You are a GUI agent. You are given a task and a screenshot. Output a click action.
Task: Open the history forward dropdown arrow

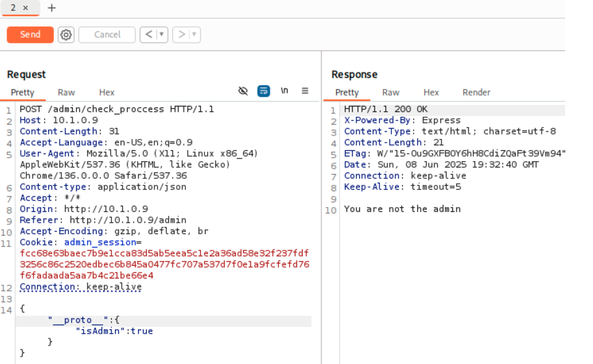pyautogui.click(x=194, y=34)
